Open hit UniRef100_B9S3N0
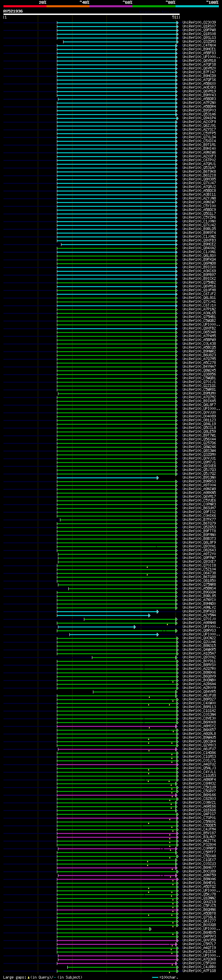 [199, 477]
